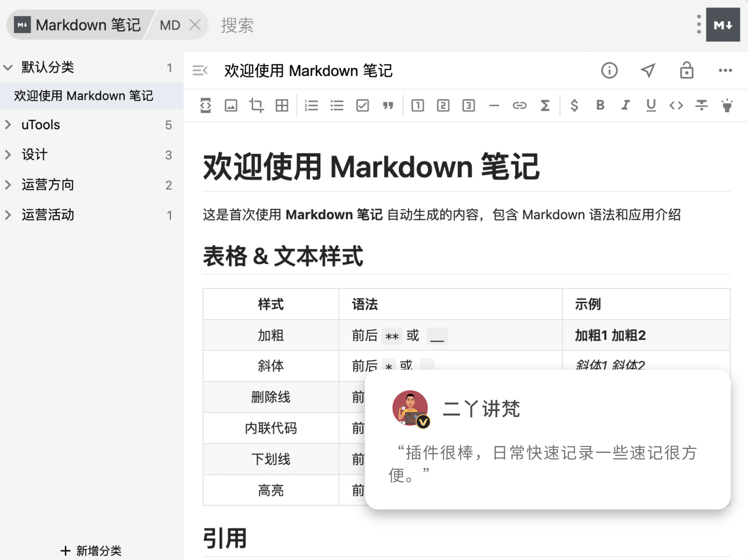Insert a table using the toolbar

click(x=282, y=105)
